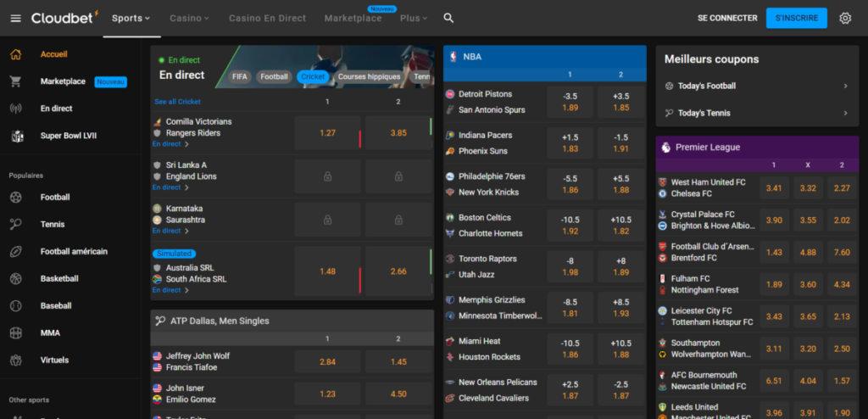Select Charlotte Hornets +10.5 odds 1.82
Image resolution: width=868 pixels, height=419 pixels.
tap(621, 226)
